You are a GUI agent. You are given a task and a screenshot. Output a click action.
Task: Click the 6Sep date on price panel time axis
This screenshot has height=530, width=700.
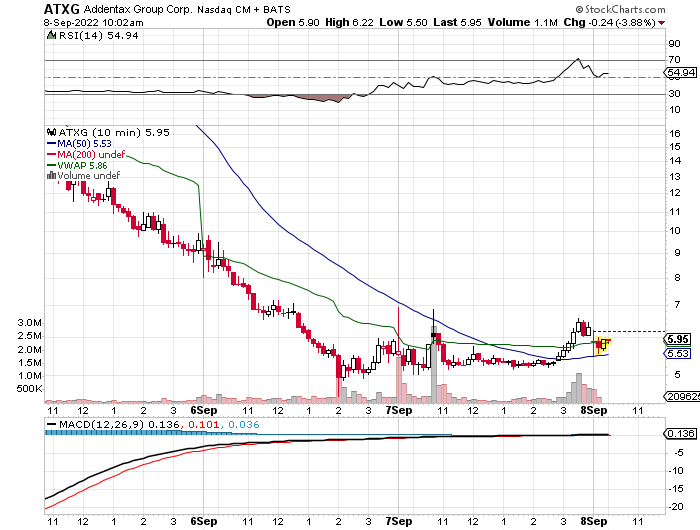click(x=204, y=410)
